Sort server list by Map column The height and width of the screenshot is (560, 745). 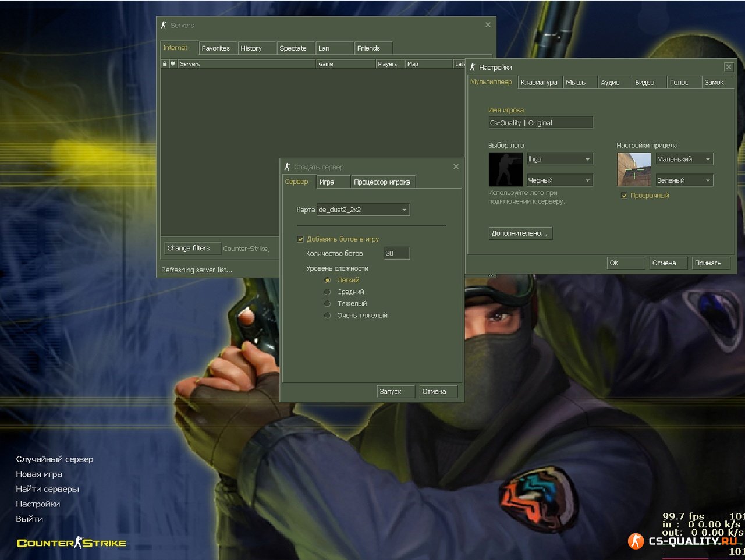coord(429,64)
